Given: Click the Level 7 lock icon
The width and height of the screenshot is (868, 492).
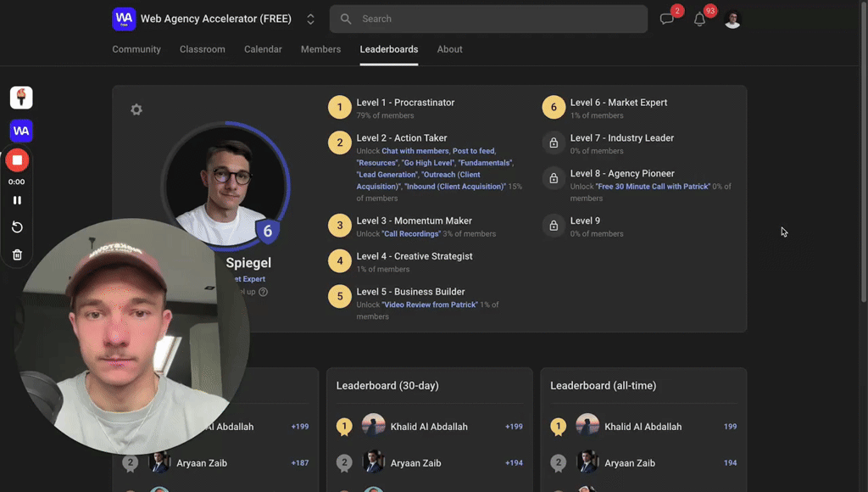Looking at the screenshot, I should tap(554, 143).
